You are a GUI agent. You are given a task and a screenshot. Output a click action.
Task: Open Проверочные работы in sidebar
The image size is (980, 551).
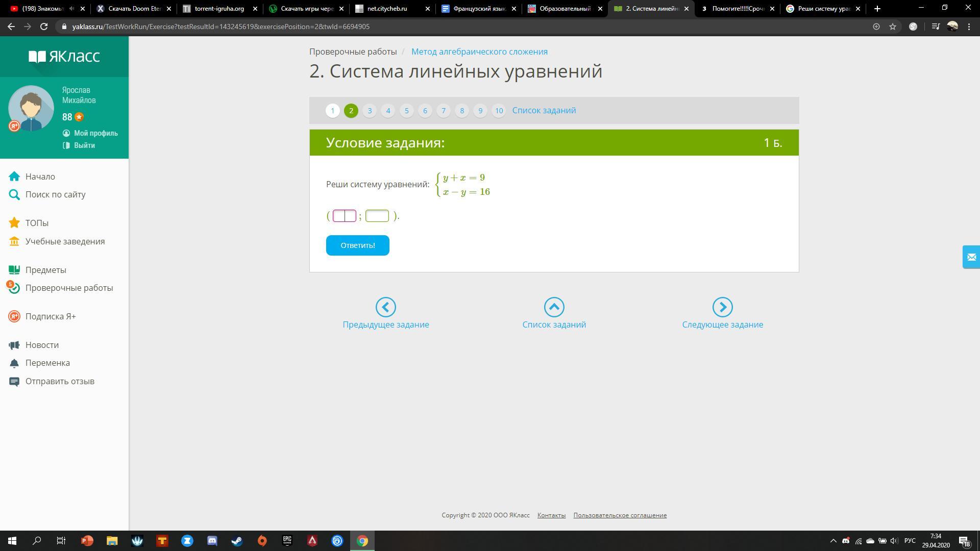coord(69,288)
